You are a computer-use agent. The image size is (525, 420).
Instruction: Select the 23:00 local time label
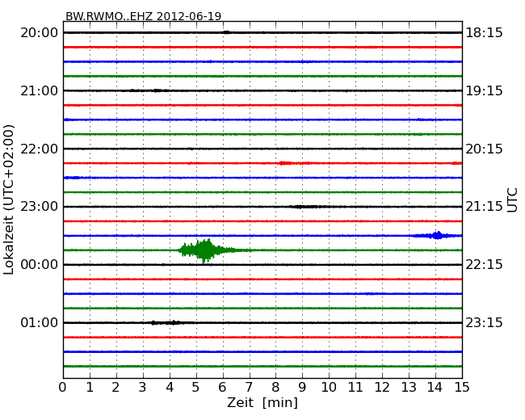(40, 207)
